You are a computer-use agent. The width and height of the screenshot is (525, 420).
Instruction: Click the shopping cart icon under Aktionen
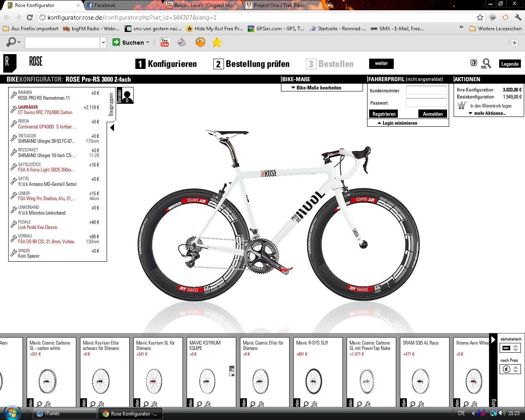pyautogui.click(x=462, y=105)
